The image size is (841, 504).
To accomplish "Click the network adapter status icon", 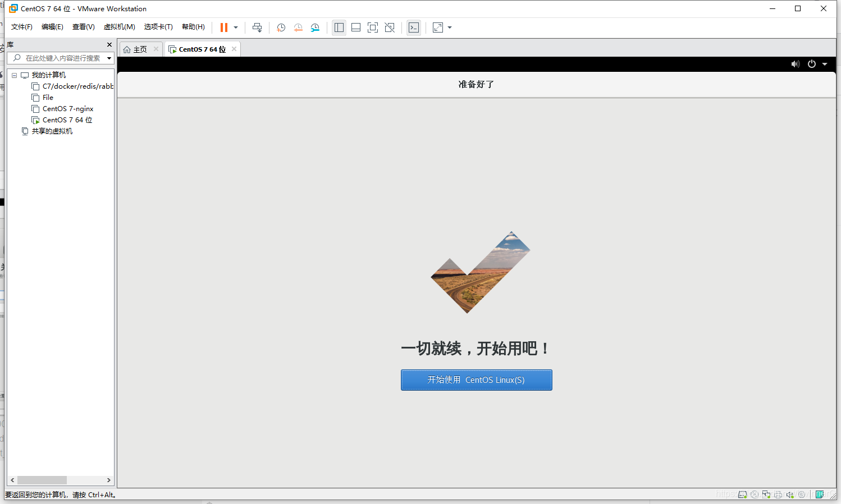I will point(766,494).
